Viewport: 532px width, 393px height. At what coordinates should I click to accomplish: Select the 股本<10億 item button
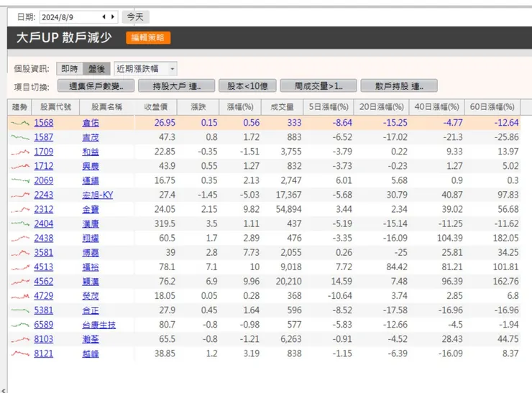[x=247, y=86]
